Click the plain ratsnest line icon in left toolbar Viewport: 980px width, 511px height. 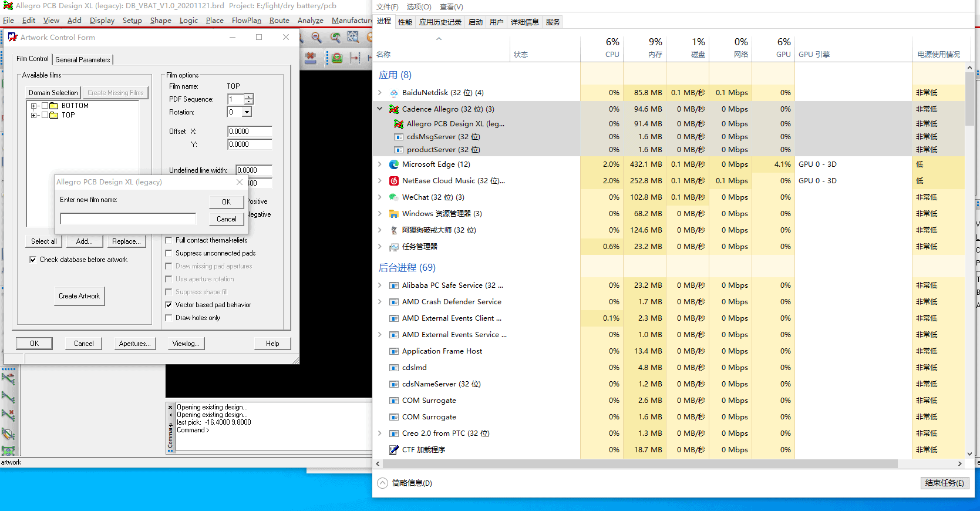[x=8, y=397]
